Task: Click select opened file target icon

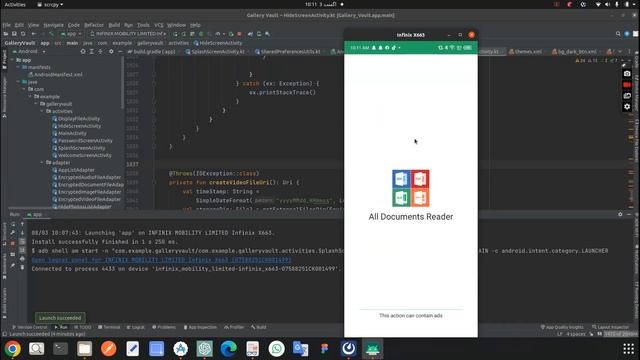Action: point(83,51)
